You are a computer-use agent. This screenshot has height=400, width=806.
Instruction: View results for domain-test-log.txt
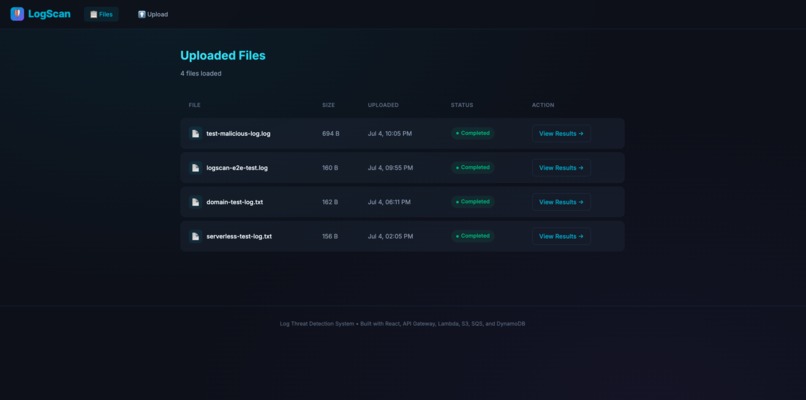coord(561,202)
